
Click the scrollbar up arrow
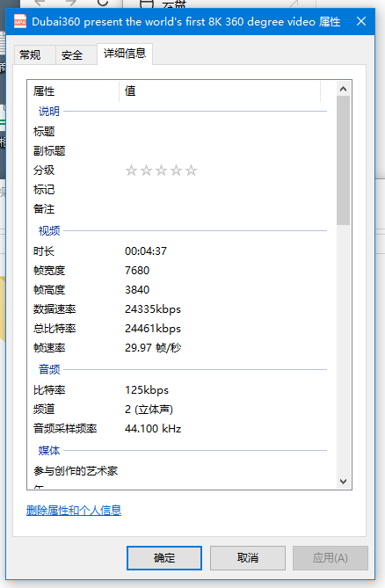[x=343, y=89]
